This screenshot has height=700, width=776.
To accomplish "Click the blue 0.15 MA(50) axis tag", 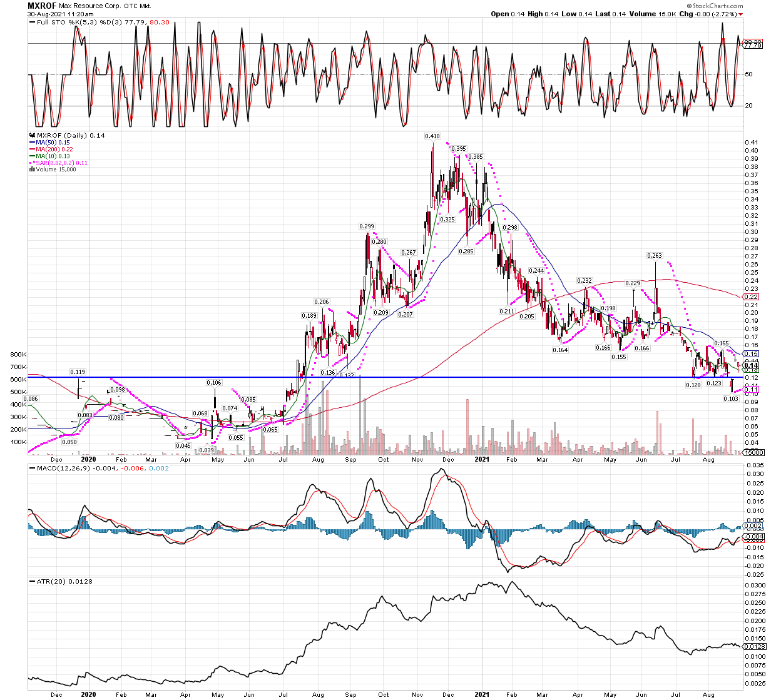I will coord(751,354).
